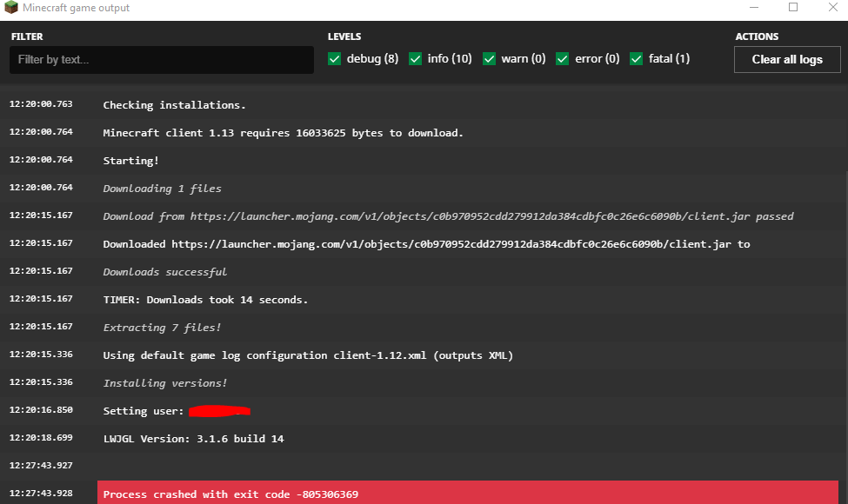The height and width of the screenshot is (504, 848).
Task: Toggle the debug (8) level checkbox
Action: [x=334, y=59]
